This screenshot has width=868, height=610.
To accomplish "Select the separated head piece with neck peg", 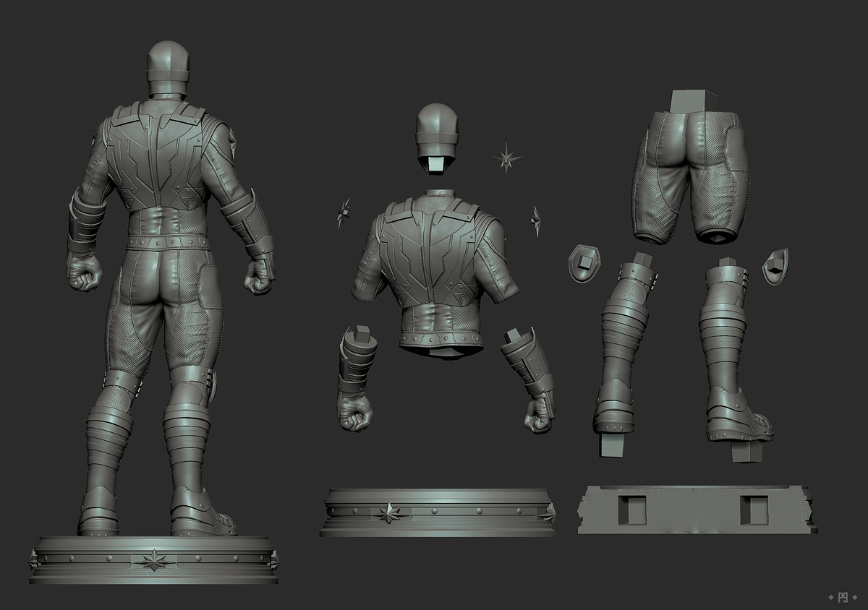I will 438,139.
